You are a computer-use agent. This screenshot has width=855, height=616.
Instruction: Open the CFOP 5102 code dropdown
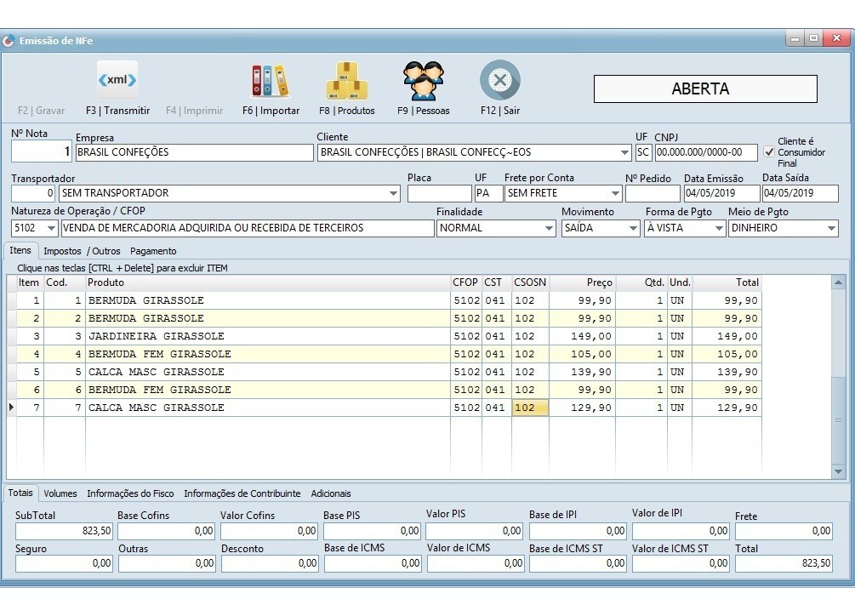[50, 228]
